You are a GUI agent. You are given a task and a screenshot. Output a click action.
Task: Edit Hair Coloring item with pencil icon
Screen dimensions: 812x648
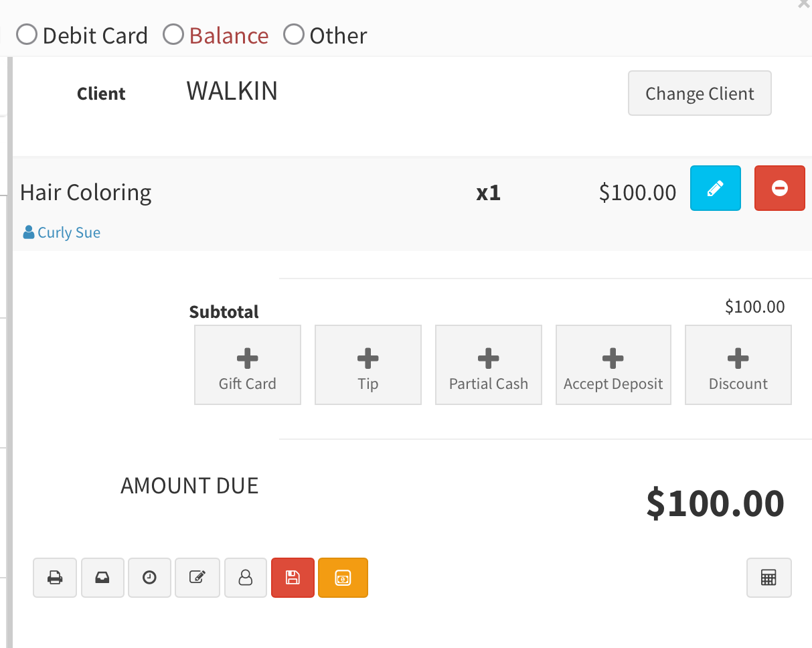pos(715,188)
